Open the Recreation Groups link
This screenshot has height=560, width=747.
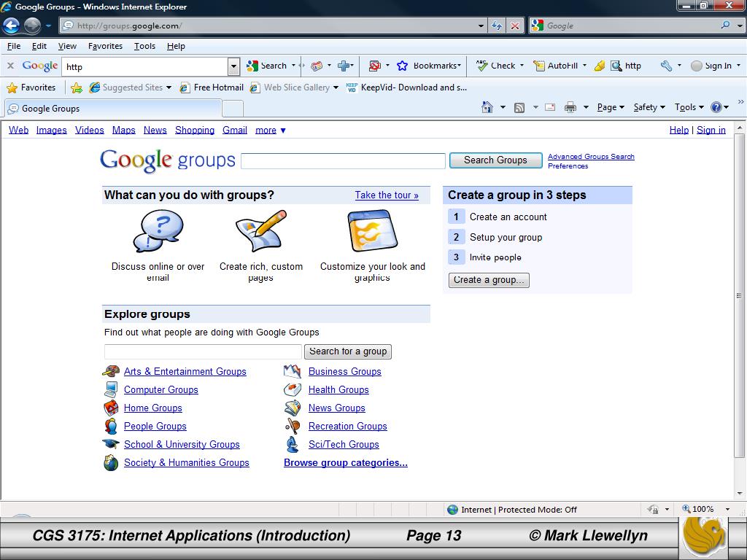click(348, 426)
